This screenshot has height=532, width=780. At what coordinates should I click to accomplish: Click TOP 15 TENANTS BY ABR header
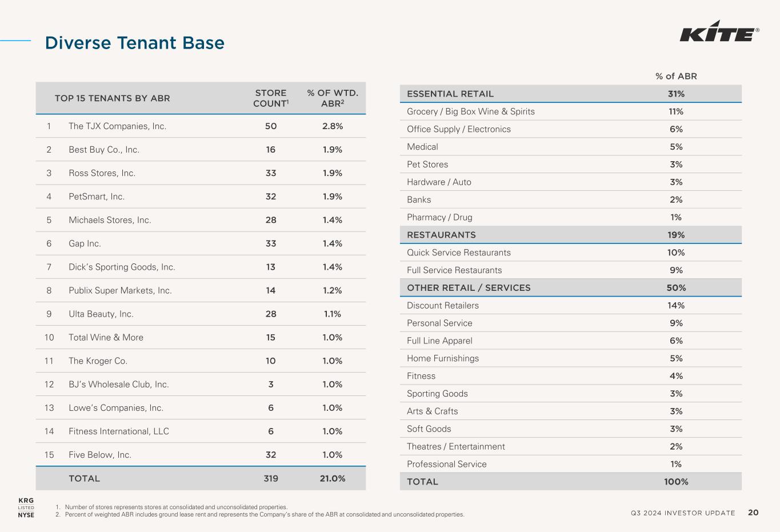[112, 98]
